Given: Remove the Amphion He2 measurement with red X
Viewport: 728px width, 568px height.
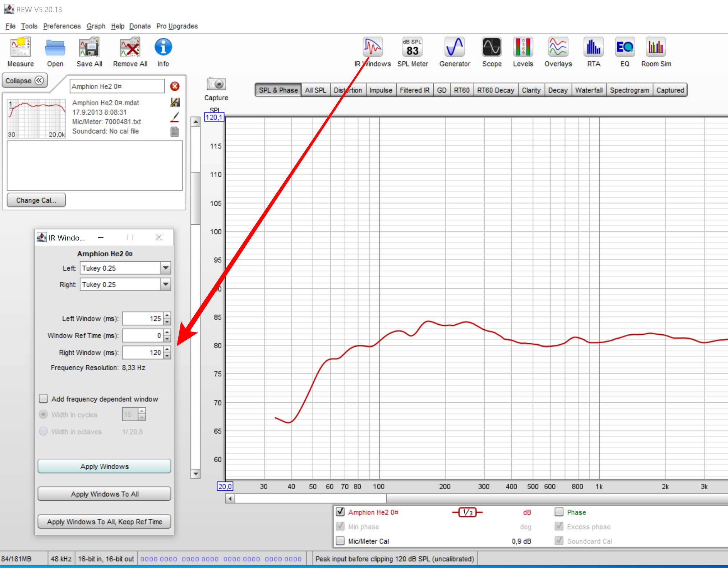Looking at the screenshot, I should (175, 86).
